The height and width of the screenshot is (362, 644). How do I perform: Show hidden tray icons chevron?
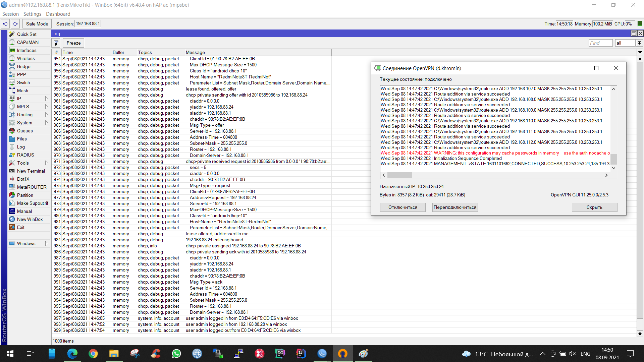click(x=542, y=354)
